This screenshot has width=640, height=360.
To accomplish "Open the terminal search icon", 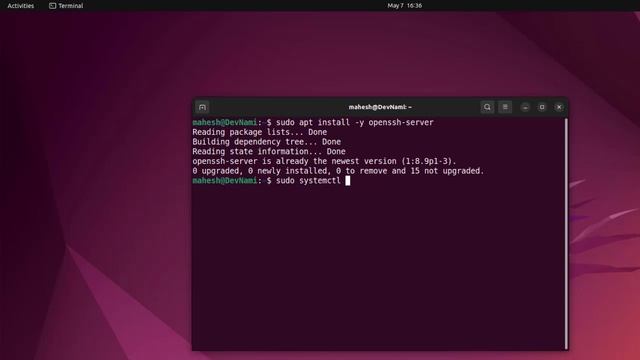I will 487,107.
